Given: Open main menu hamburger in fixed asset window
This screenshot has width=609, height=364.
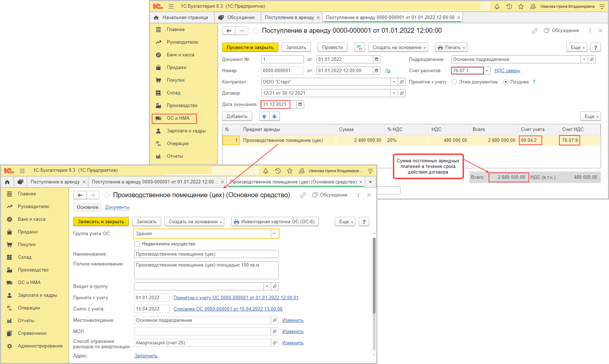Looking at the screenshot, I should click(22, 171).
